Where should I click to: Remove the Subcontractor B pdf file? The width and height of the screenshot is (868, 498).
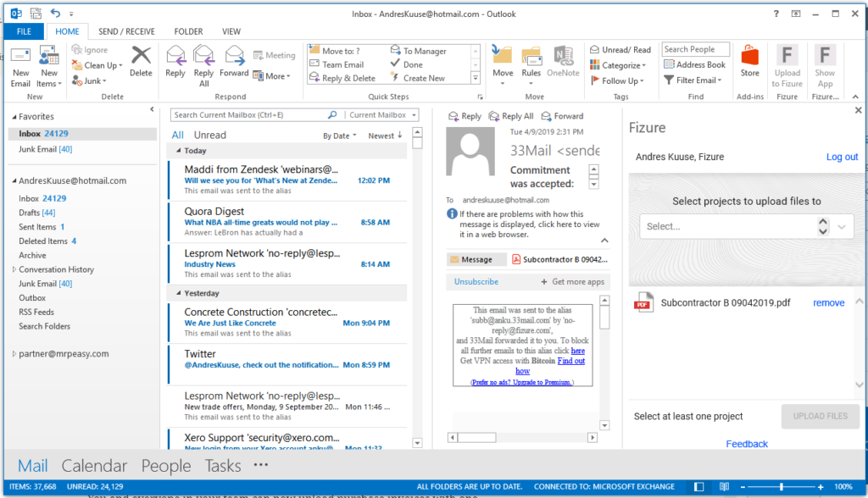coord(828,303)
